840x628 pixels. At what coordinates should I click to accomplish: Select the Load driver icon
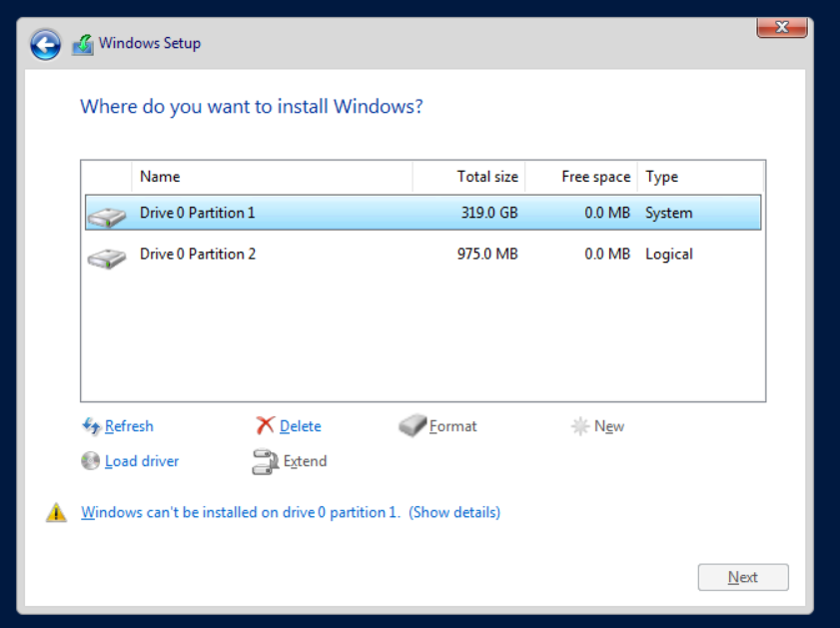pos(92,461)
